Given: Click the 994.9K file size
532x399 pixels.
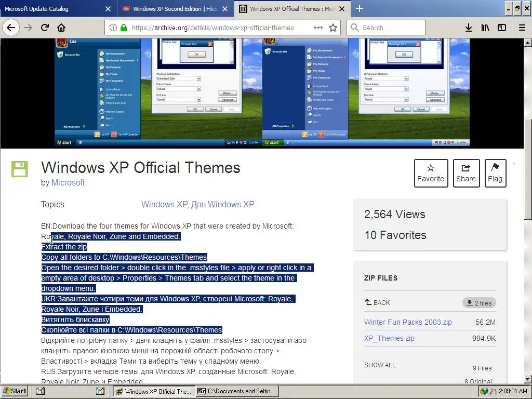Looking at the screenshot, I should click(484, 338).
